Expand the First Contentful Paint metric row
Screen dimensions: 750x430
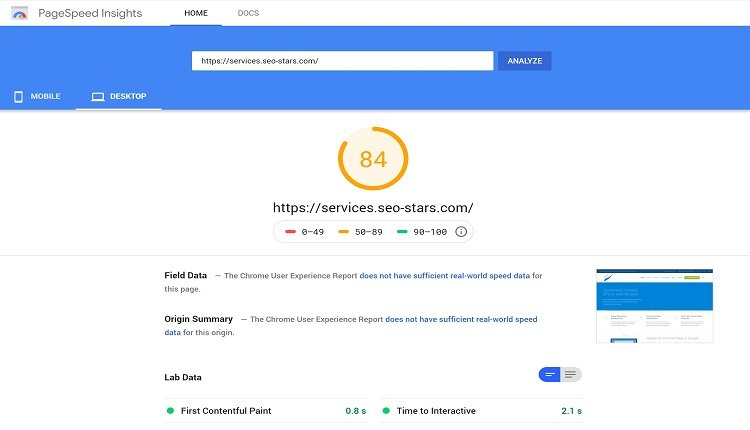(x=265, y=411)
